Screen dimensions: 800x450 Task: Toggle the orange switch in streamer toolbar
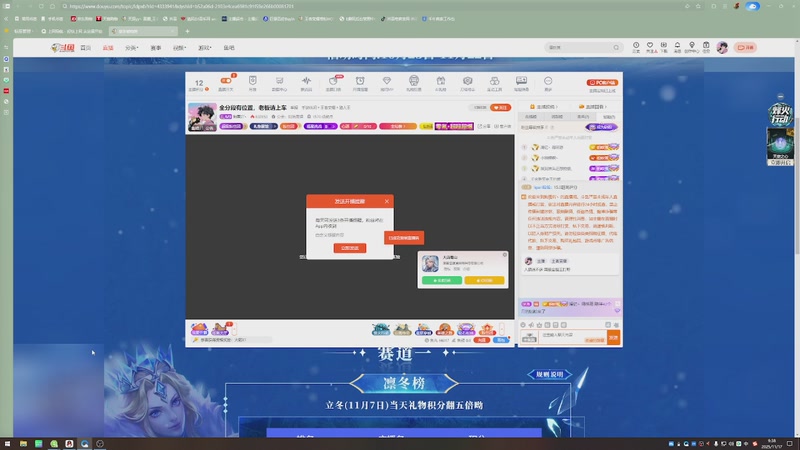point(226,81)
